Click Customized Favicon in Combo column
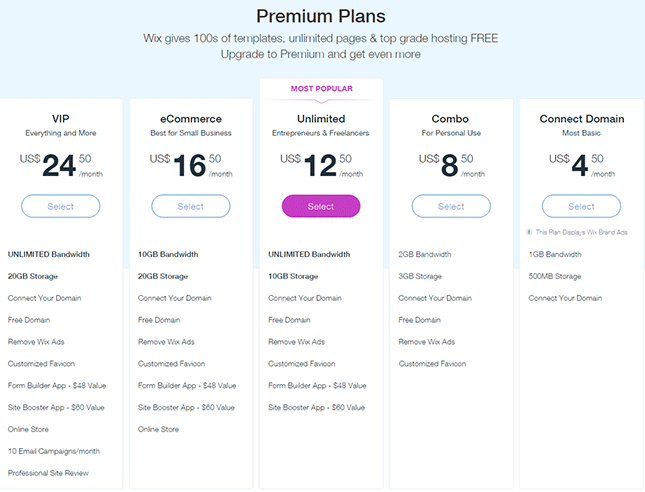 432,364
